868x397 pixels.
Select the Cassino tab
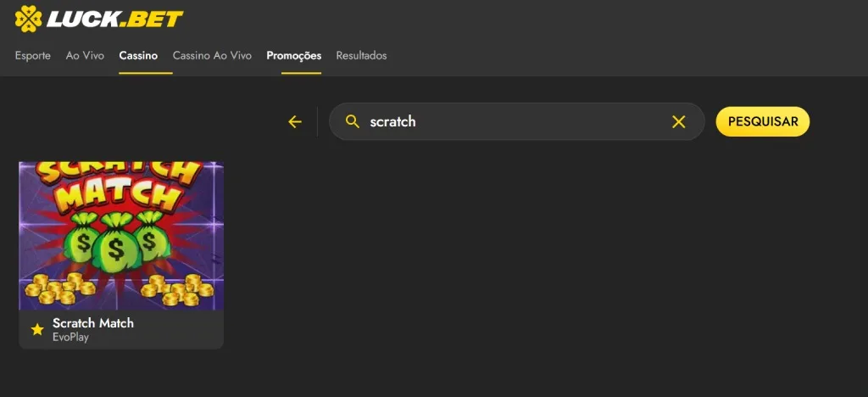[x=138, y=56]
